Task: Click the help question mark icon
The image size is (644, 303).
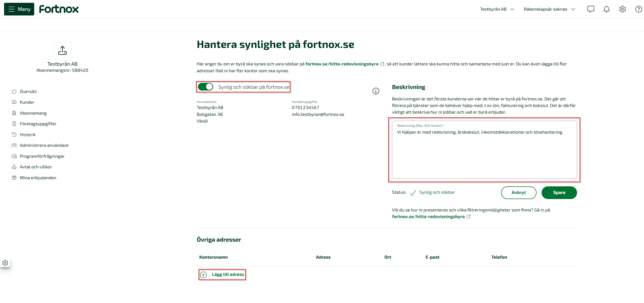Action: [x=638, y=9]
